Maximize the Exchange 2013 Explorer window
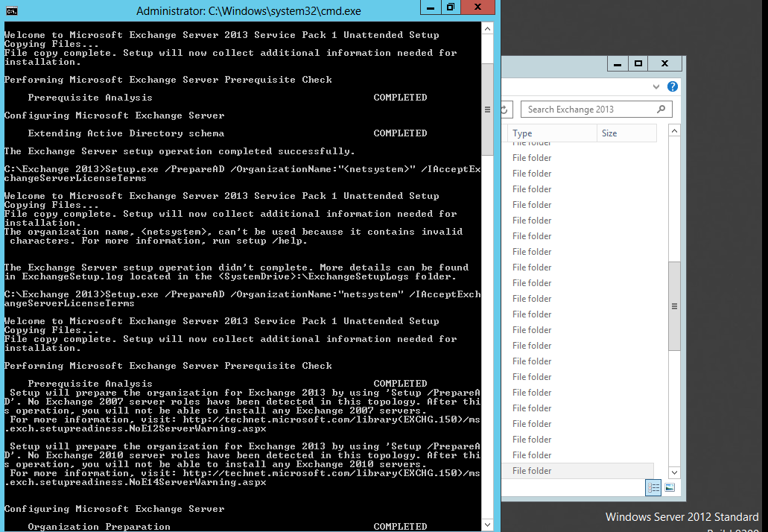The width and height of the screenshot is (768, 532). [x=638, y=63]
